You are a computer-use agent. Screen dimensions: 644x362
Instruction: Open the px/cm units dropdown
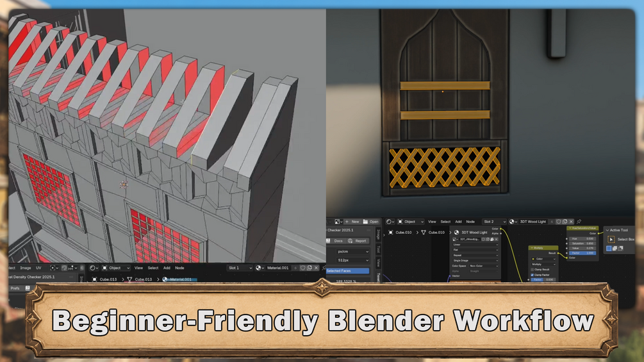pyautogui.click(x=353, y=251)
